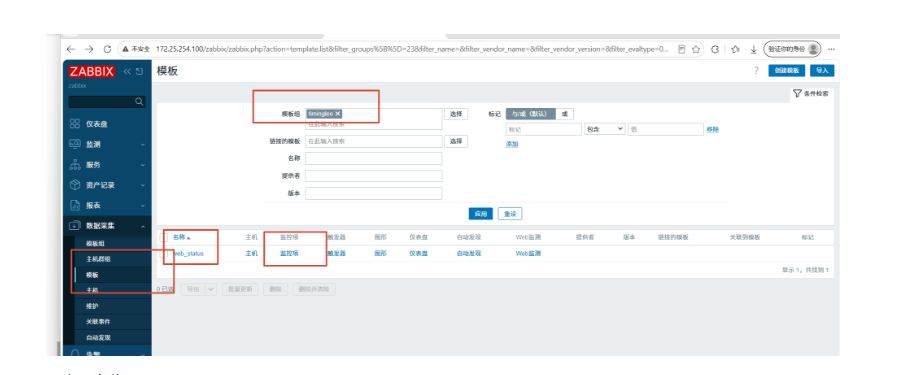Image resolution: width=899 pixels, height=375 pixels.
Task: Click the 数据采集 data collection icon
Action: pyautogui.click(x=75, y=226)
